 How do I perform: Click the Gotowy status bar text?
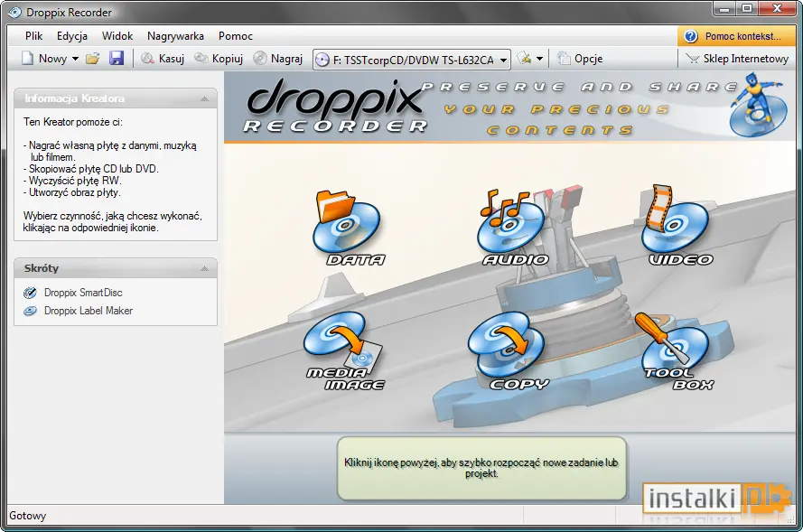pos(28,516)
